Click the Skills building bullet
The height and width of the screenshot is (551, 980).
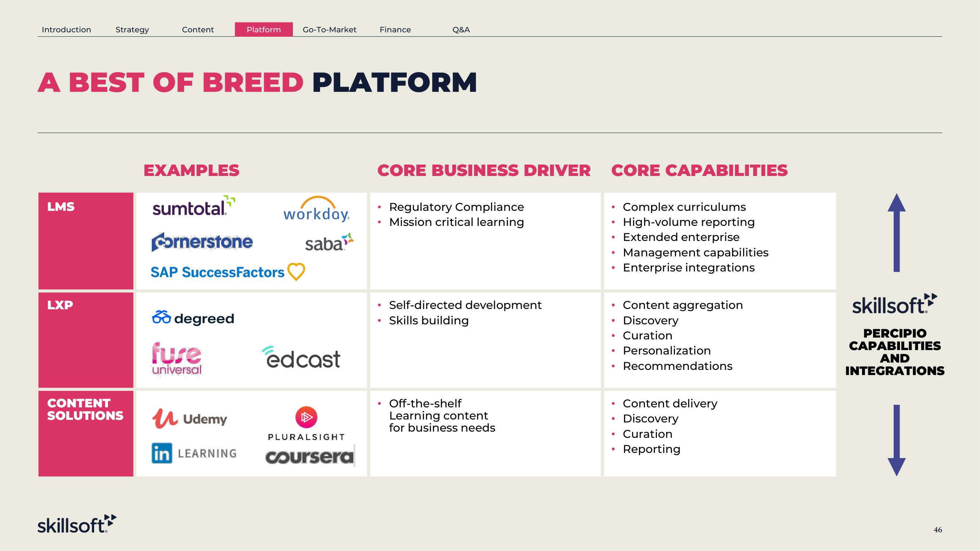click(429, 321)
